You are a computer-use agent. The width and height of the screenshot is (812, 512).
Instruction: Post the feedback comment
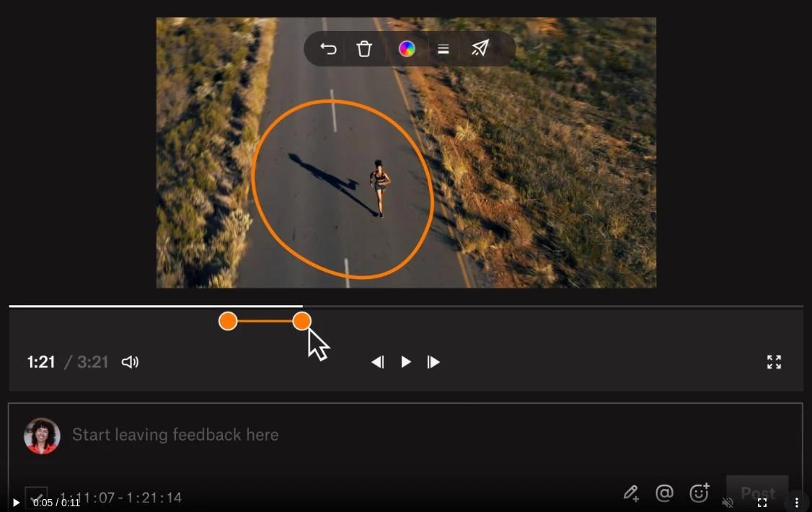(758, 493)
